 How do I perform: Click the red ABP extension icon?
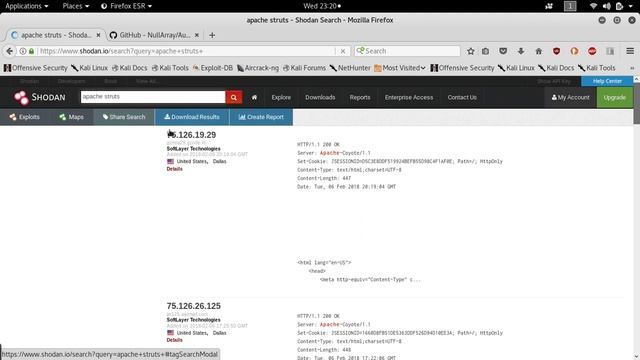[592, 51]
